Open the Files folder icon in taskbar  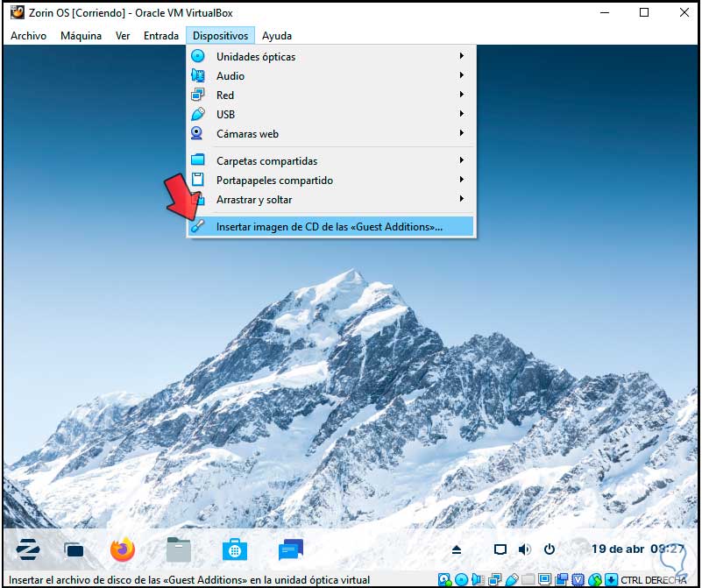click(x=179, y=549)
